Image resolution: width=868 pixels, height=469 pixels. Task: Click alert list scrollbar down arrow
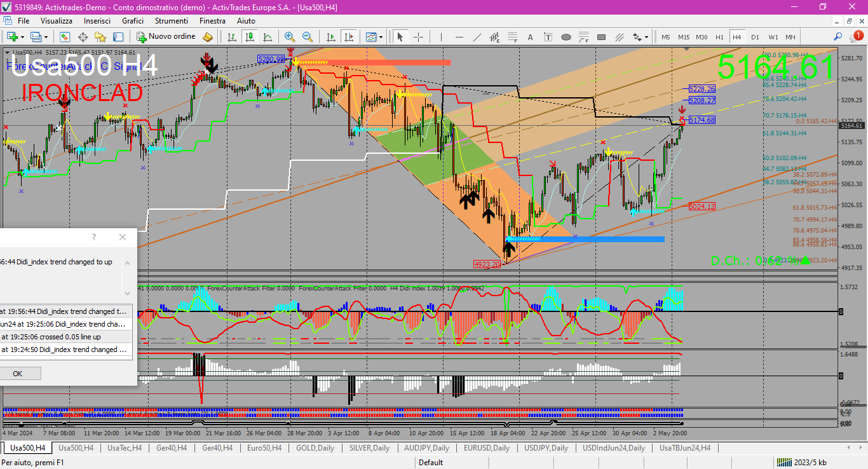pyautogui.click(x=128, y=293)
